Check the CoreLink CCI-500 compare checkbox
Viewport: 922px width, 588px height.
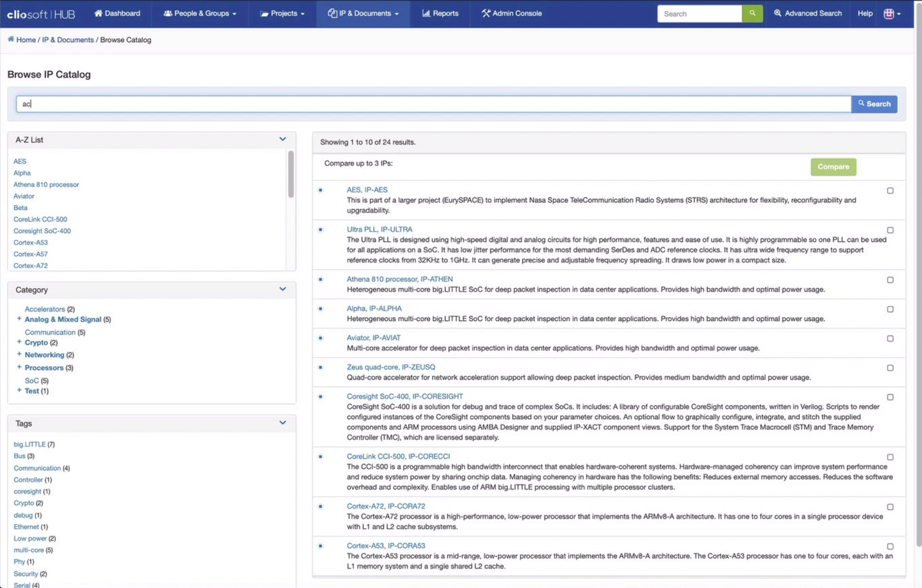pos(890,457)
